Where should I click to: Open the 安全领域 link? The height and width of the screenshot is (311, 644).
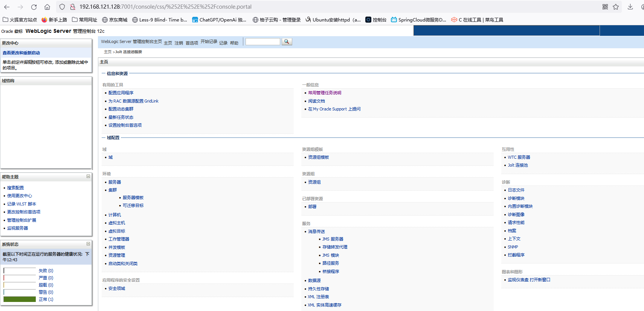[117, 288]
